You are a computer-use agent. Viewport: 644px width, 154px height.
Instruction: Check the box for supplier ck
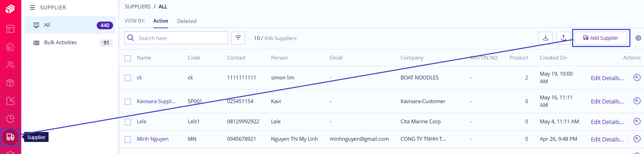[128, 78]
